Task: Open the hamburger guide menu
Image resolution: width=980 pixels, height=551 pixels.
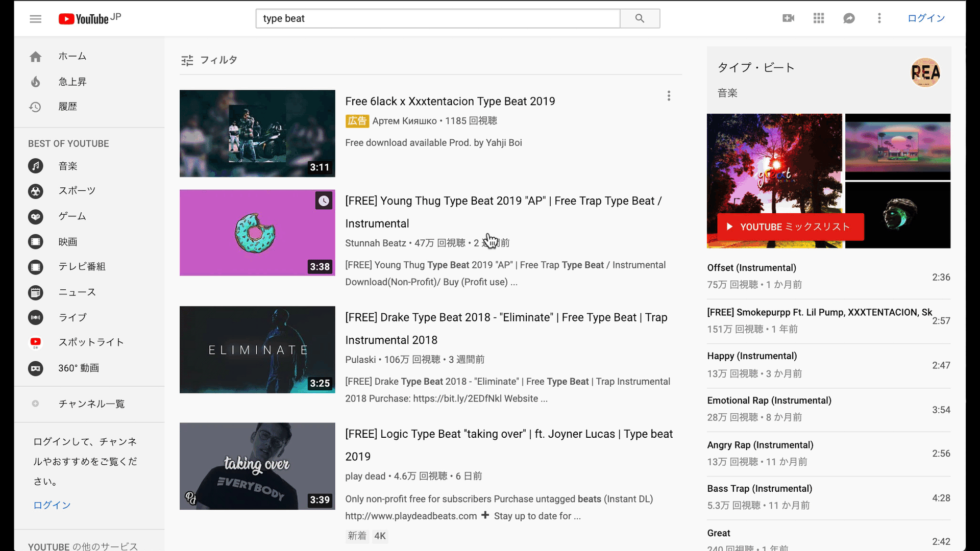Action: 35,19
